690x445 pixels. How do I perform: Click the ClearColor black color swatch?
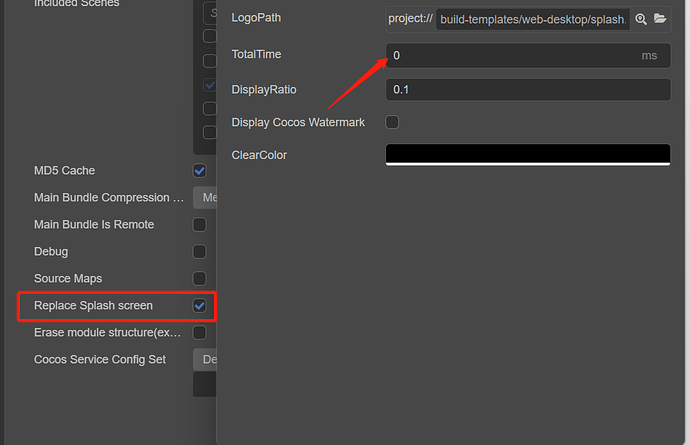[x=527, y=154]
